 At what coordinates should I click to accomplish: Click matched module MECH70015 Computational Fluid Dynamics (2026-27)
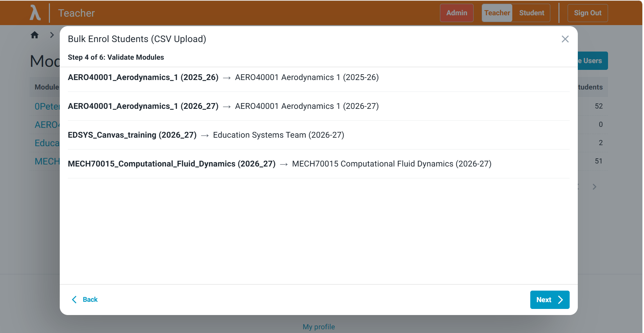click(x=392, y=164)
